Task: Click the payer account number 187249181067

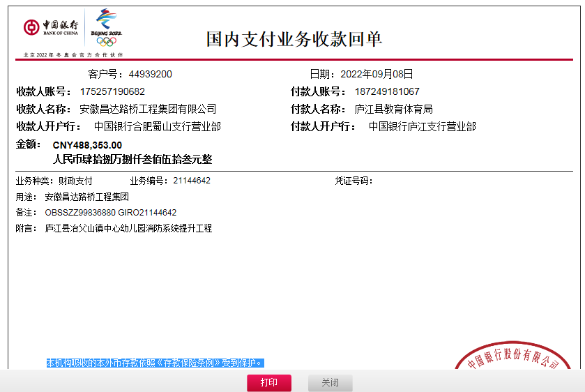Action: tap(387, 91)
